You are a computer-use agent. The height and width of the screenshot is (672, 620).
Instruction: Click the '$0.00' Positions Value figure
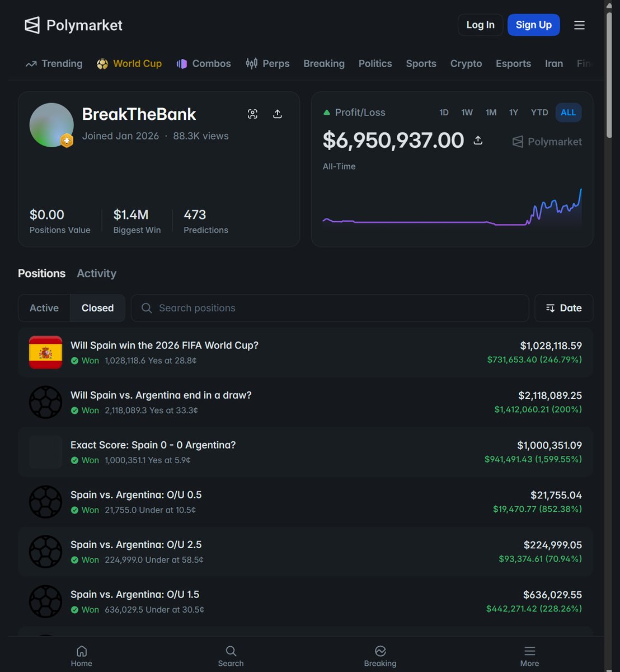47,214
